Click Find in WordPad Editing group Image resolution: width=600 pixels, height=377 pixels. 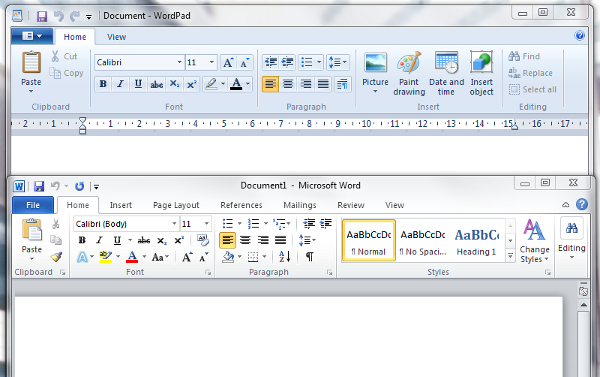[x=525, y=56]
